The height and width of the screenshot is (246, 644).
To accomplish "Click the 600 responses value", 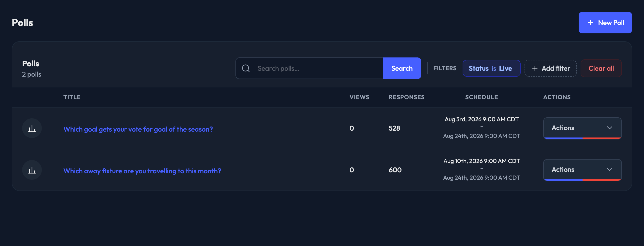I will tap(395, 170).
